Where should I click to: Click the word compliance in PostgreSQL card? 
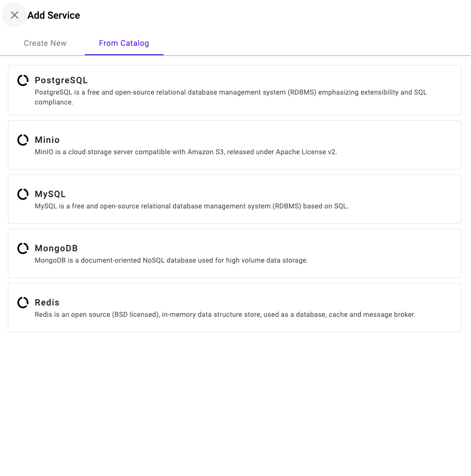point(54,102)
